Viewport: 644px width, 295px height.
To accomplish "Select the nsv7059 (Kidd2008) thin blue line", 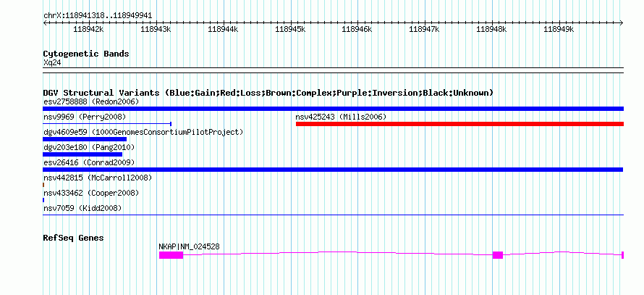I will point(333,215).
